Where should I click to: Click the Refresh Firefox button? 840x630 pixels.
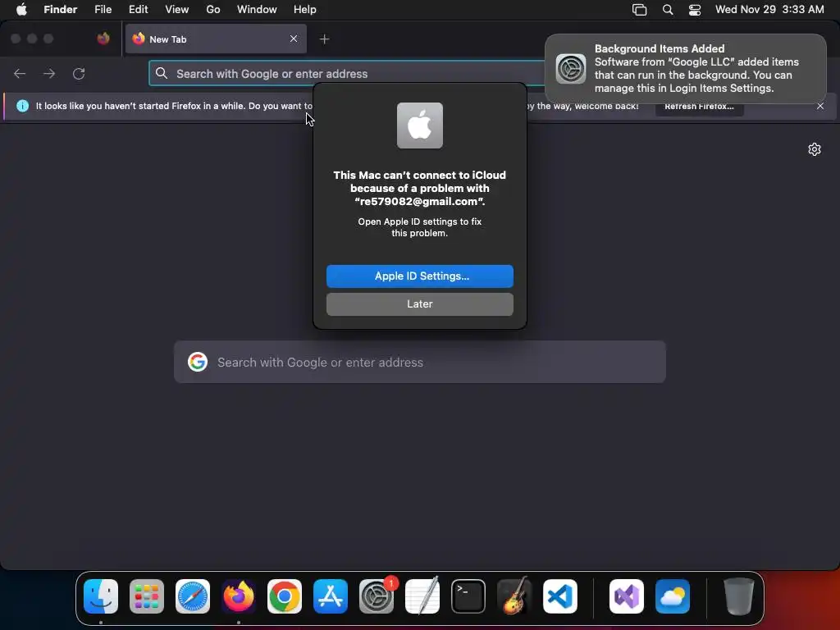point(699,106)
